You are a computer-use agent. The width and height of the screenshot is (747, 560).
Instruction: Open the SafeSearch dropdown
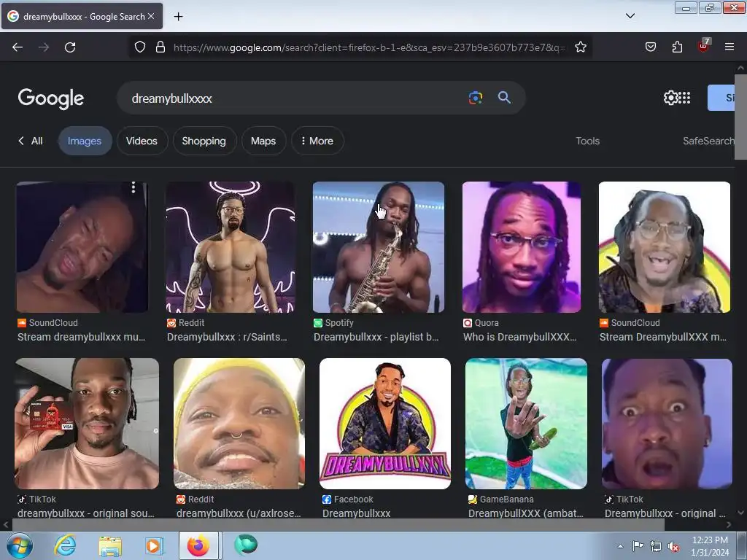pyautogui.click(x=708, y=141)
